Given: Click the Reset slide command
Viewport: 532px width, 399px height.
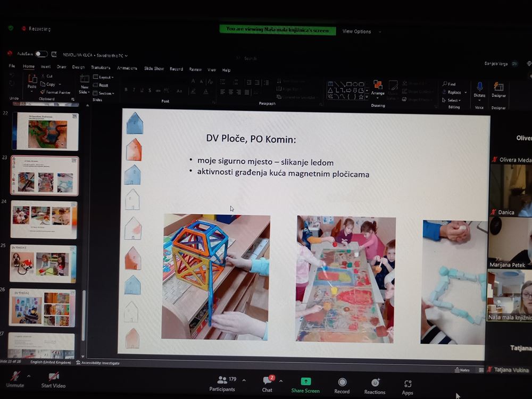Looking at the screenshot, I should click(101, 85).
